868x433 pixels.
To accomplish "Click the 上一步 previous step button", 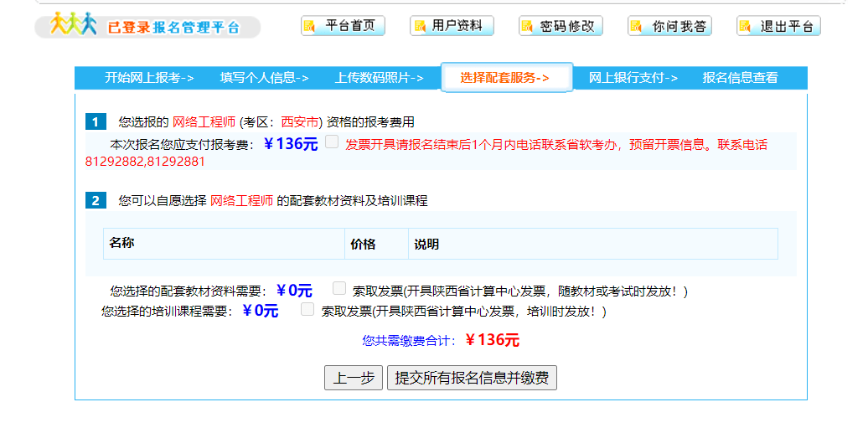I will pos(354,379).
